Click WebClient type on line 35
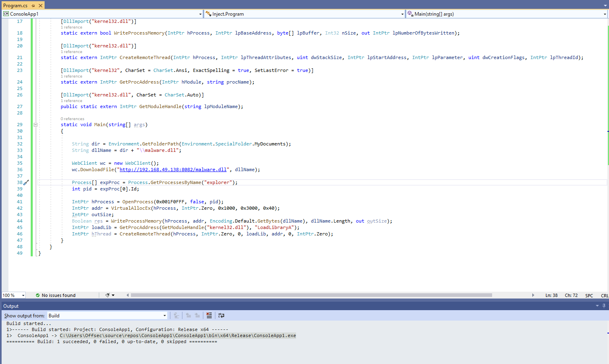Screen dimensions: 609x364 (x=84, y=163)
